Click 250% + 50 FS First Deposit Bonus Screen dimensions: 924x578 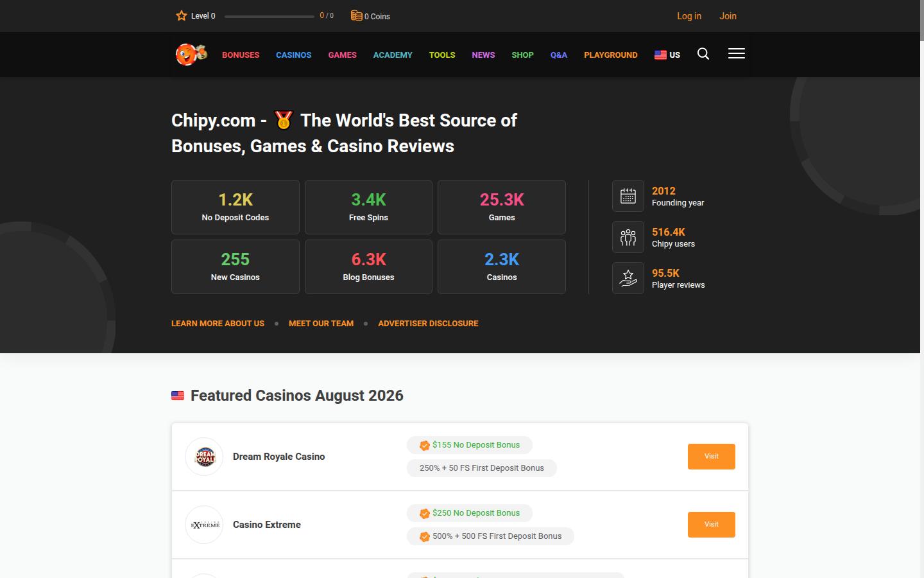click(x=482, y=468)
